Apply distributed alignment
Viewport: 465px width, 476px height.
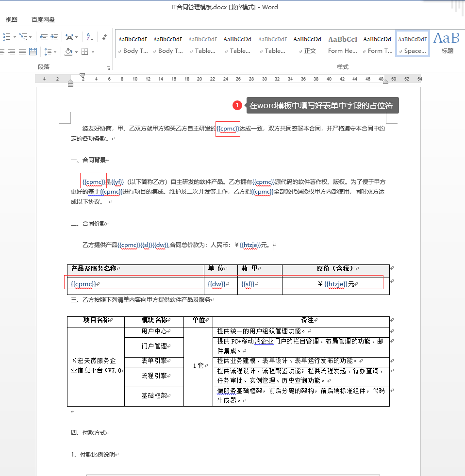33,52
